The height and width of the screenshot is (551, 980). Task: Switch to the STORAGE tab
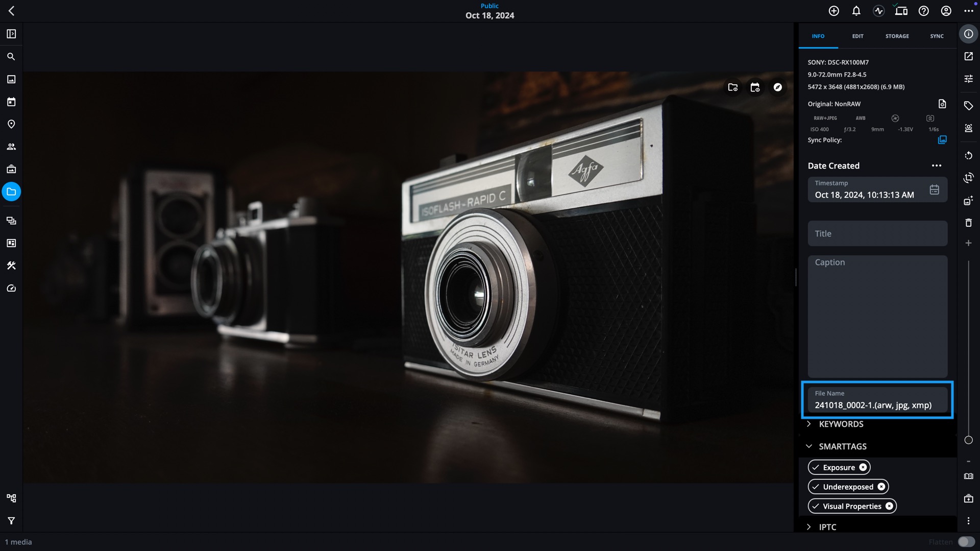[897, 36]
